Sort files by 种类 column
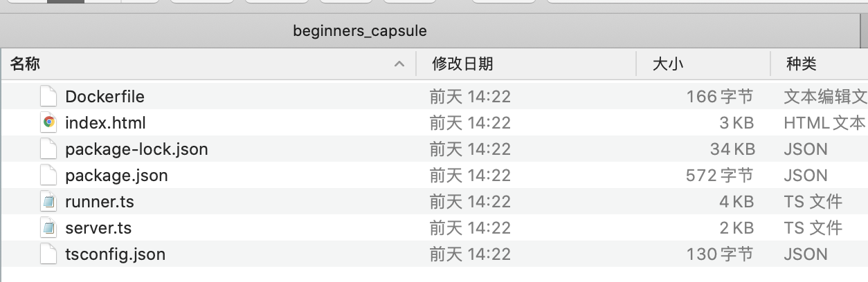 [802, 64]
